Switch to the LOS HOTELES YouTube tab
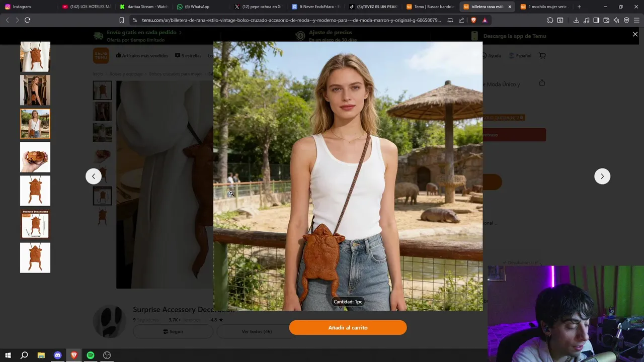The width and height of the screenshot is (644, 362). pos(87,7)
